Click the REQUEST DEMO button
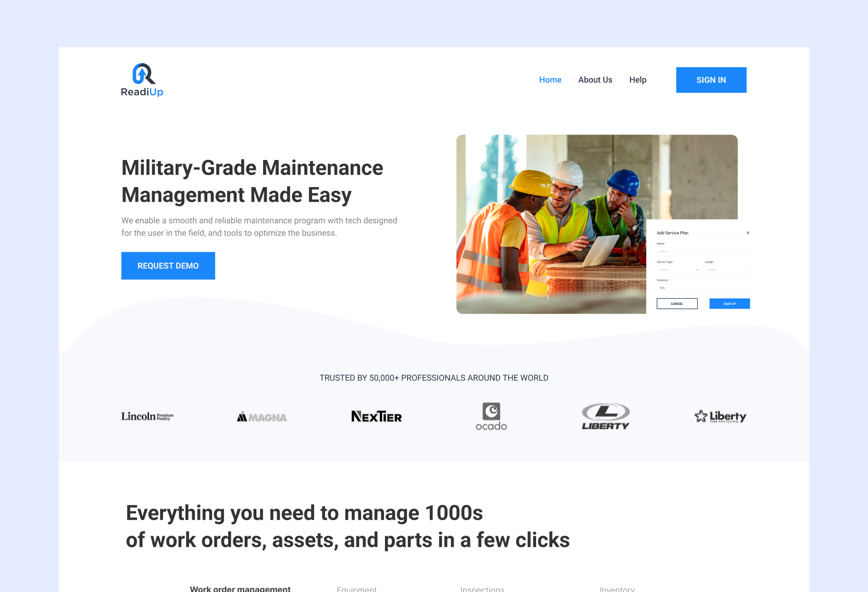868x592 pixels. point(168,266)
